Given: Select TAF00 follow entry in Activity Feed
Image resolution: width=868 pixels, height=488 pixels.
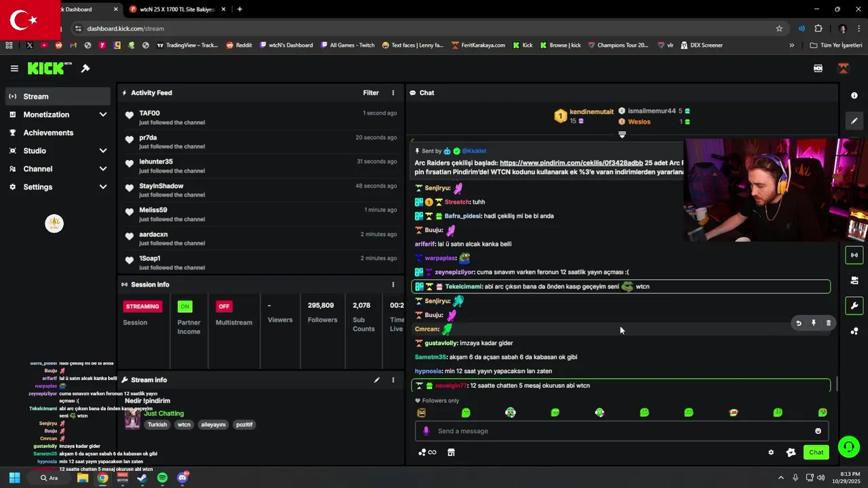Looking at the screenshot, I should coord(261,117).
